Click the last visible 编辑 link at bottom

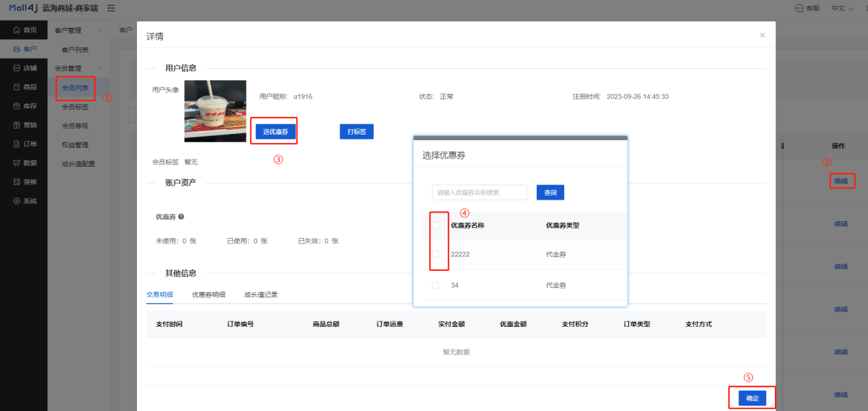(841, 395)
